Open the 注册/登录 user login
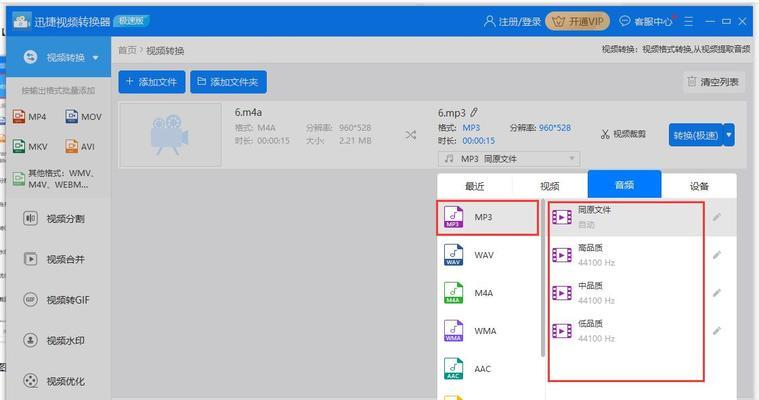 coord(512,21)
